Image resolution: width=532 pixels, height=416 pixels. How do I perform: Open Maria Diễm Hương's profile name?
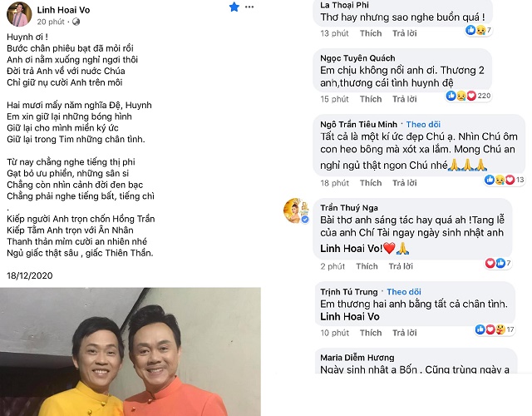pyautogui.click(x=357, y=358)
